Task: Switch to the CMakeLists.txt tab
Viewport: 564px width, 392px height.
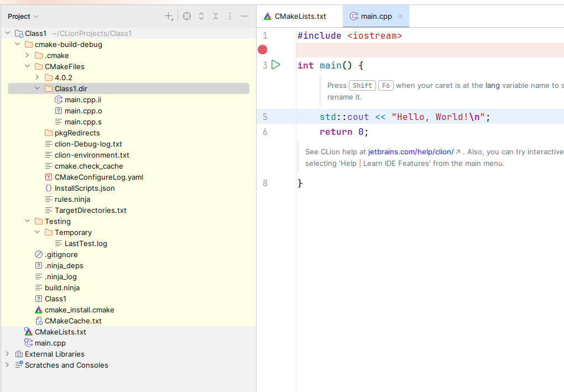Action: tap(300, 16)
